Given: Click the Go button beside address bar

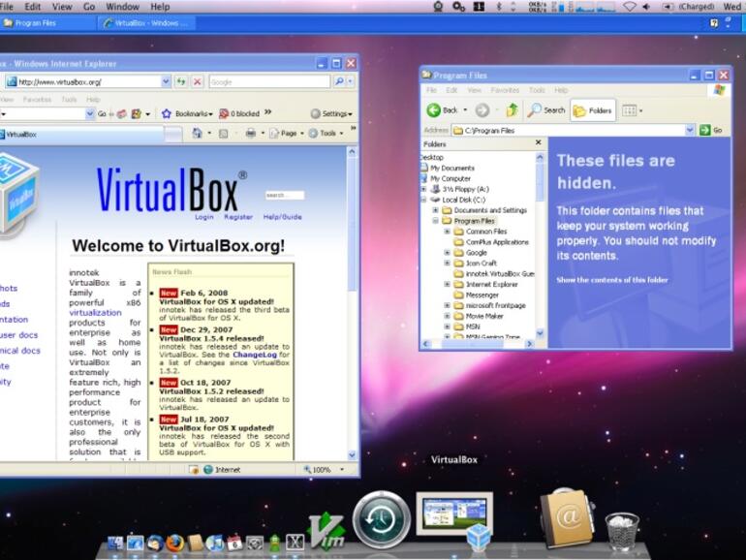Looking at the screenshot, I should pyautogui.click(x=712, y=130).
